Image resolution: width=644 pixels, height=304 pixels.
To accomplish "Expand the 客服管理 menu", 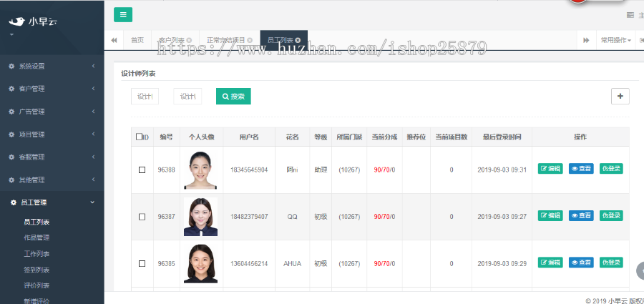I will pyautogui.click(x=52, y=157).
